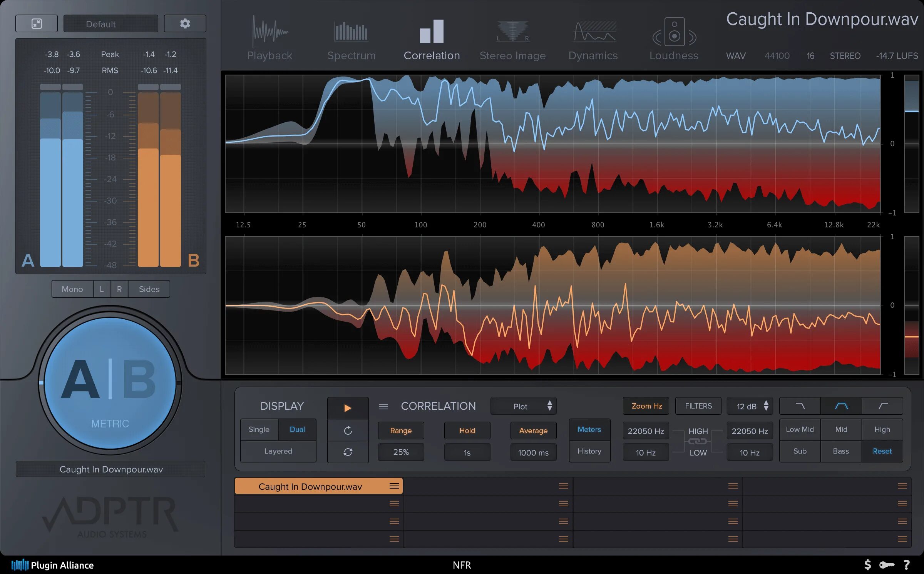924x574 pixels.
Task: Toggle the Mono monitoring button
Action: click(72, 289)
